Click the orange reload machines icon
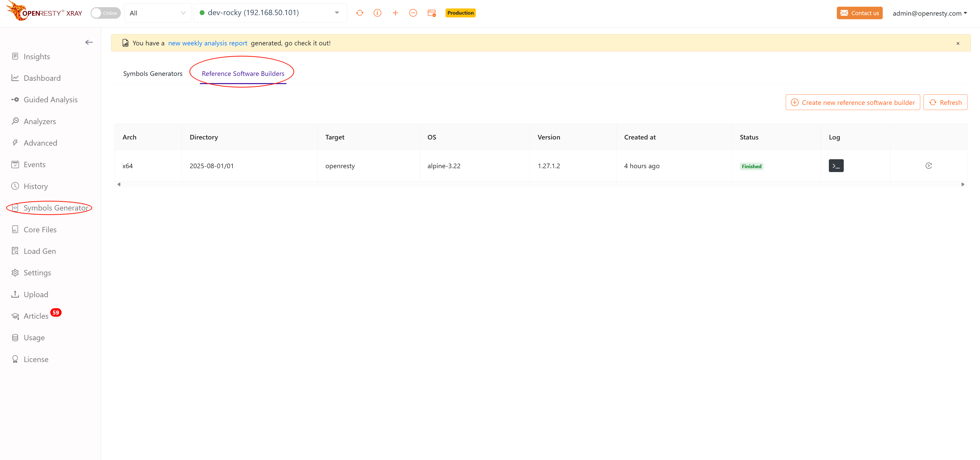The image size is (980, 460). (360, 13)
